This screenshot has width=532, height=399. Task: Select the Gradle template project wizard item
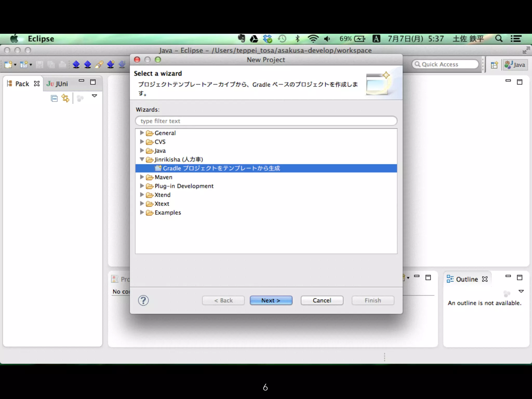221,168
